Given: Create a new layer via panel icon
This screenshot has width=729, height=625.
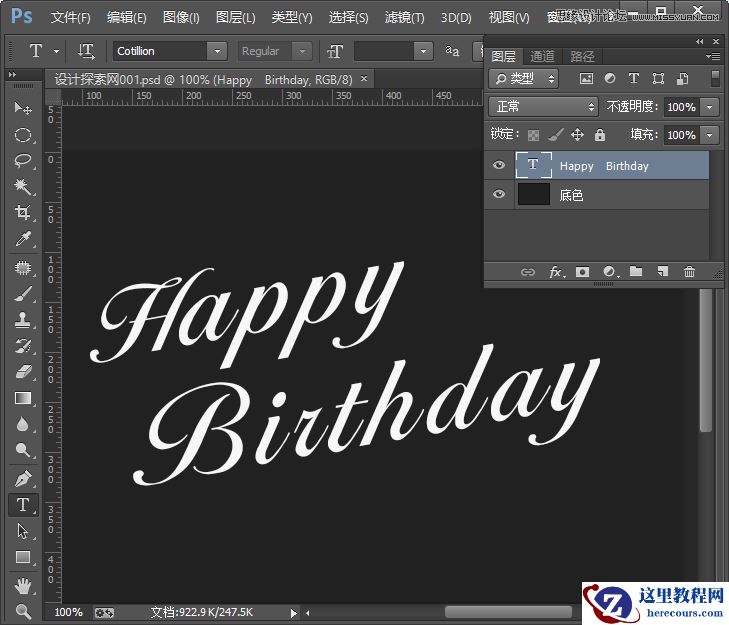Looking at the screenshot, I should tap(662, 272).
